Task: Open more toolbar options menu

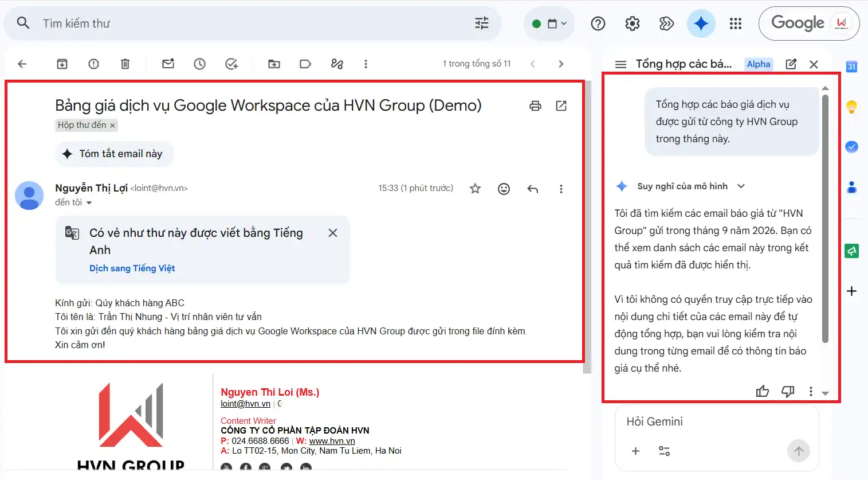Action: click(x=366, y=64)
